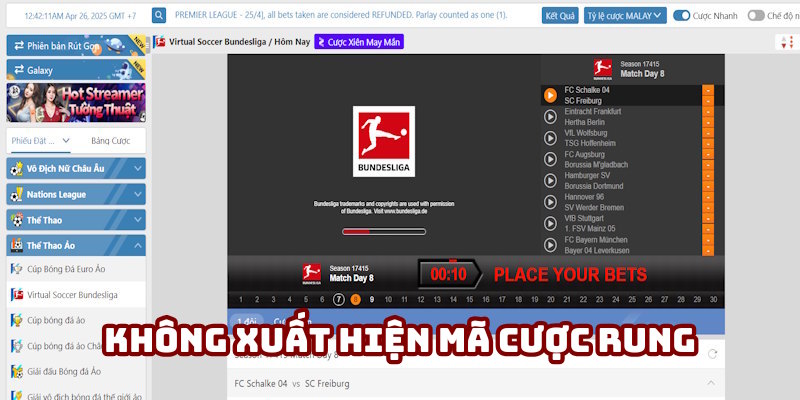Open Kết Quả results button
Screen dimensions: 800x400
[x=560, y=16]
